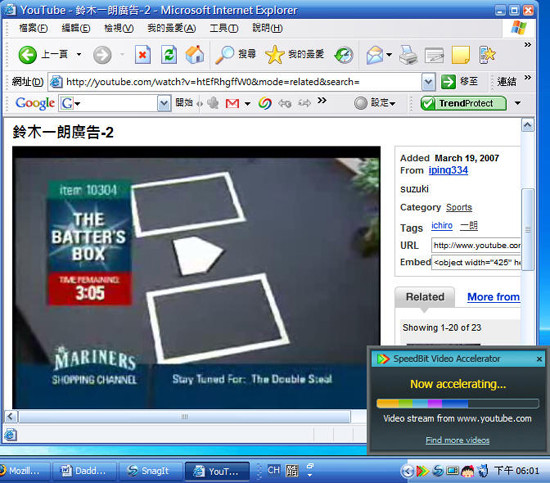550x483 pixels.
Task: Switch to Mozilla taskbar window
Action: (25, 471)
